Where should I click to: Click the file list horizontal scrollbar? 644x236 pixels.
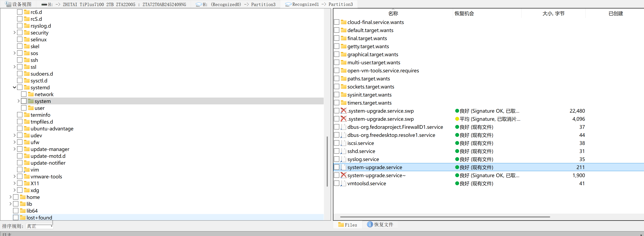point(445,217)
